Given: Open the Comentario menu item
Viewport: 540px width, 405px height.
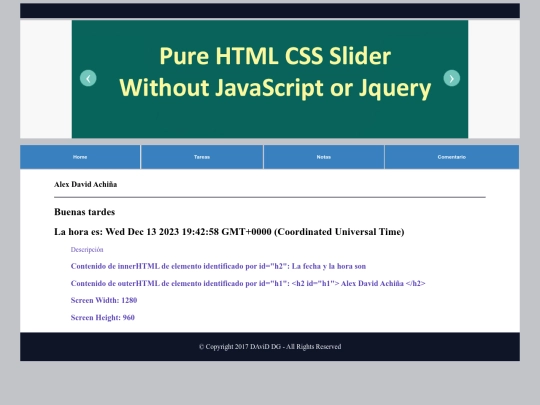Looking at the screenshot, I should (x=452, y=157).
